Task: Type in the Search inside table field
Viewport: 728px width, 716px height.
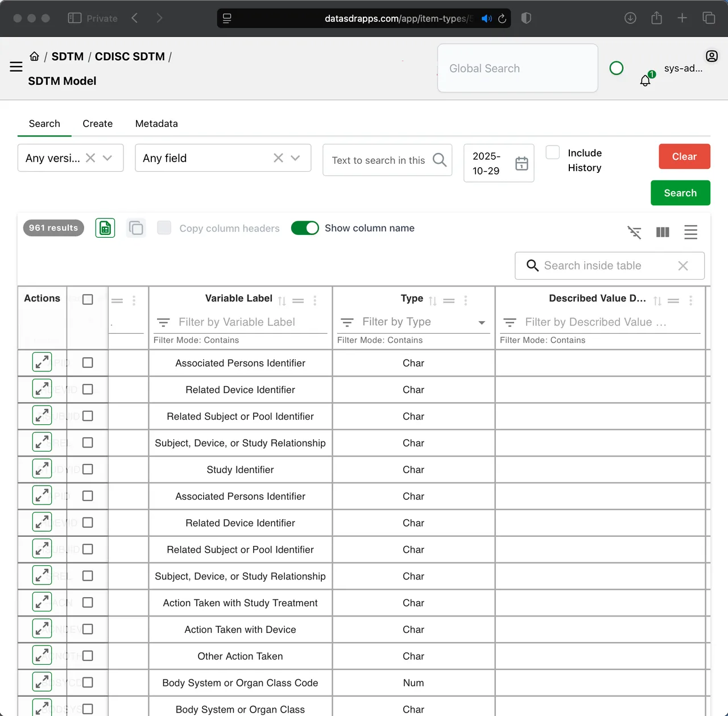Action: [603, 266]
